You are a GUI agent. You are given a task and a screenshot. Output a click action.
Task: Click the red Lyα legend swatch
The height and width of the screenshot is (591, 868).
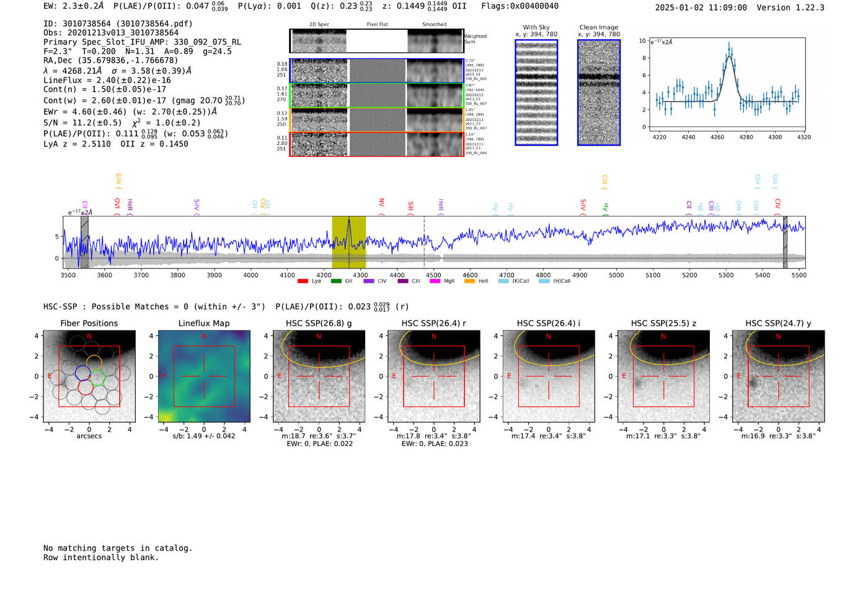coord(303,281)
